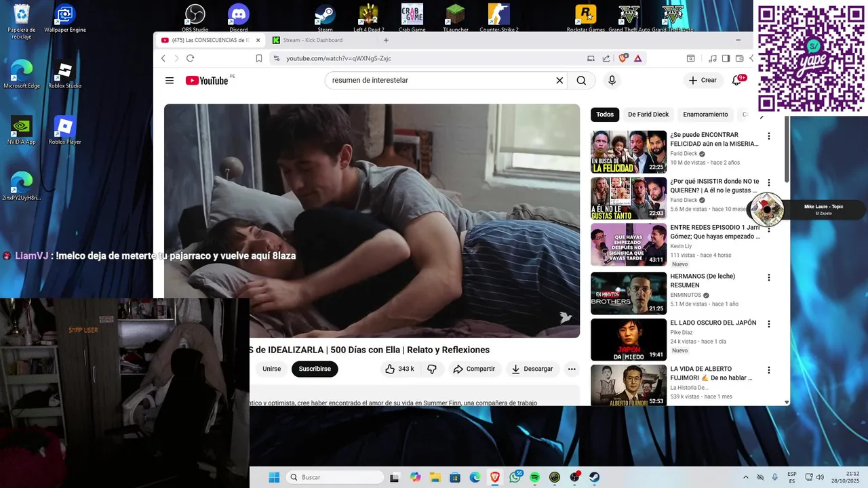Select the Todos filter chip
This screenshot has height=488, width=868.
pos(605,115)
